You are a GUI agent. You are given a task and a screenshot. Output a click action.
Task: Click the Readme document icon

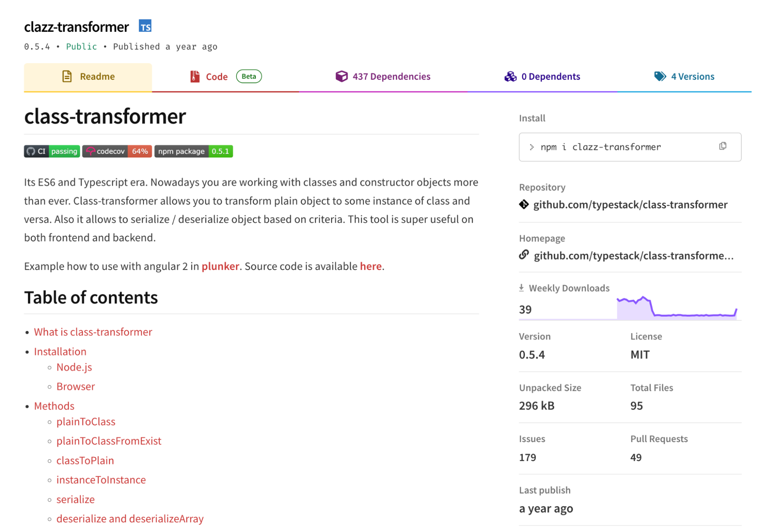67,76
